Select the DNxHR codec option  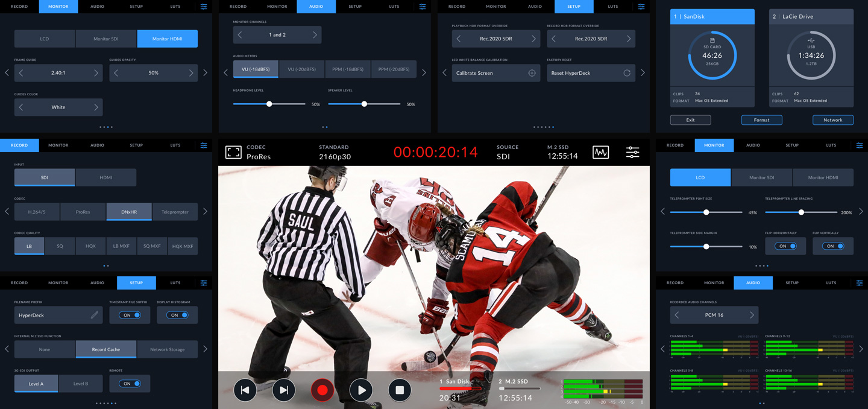pos(129,212)
